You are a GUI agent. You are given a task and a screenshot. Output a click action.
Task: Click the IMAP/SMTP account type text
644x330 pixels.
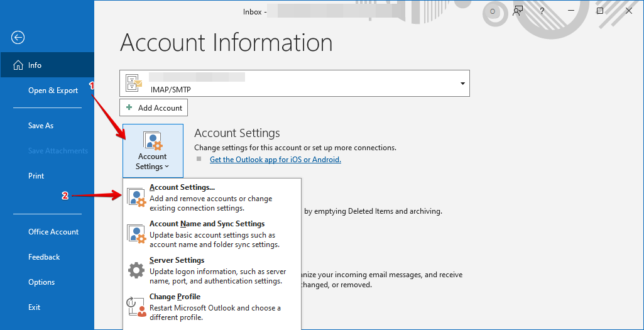(170, 89)
